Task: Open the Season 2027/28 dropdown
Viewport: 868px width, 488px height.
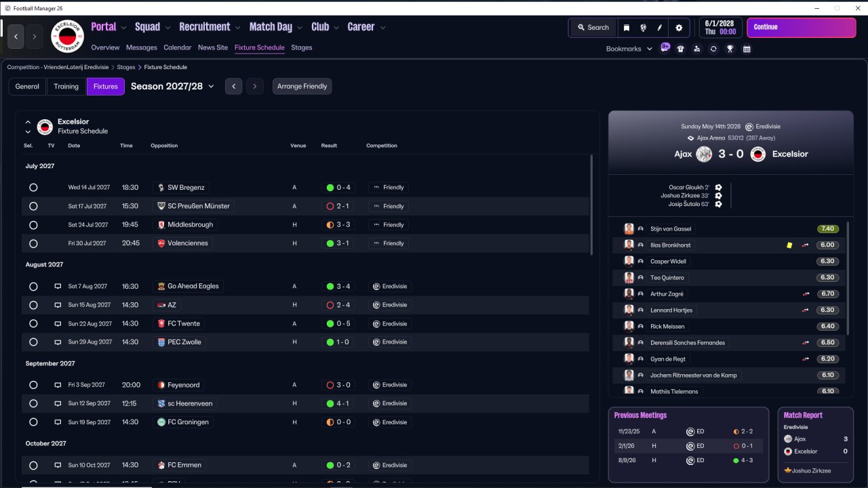Action: click(x=172, y=86)
